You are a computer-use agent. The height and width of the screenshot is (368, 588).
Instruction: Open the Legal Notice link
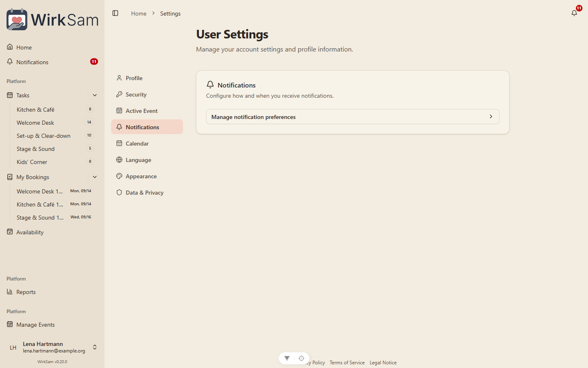[x=383, y=363]
